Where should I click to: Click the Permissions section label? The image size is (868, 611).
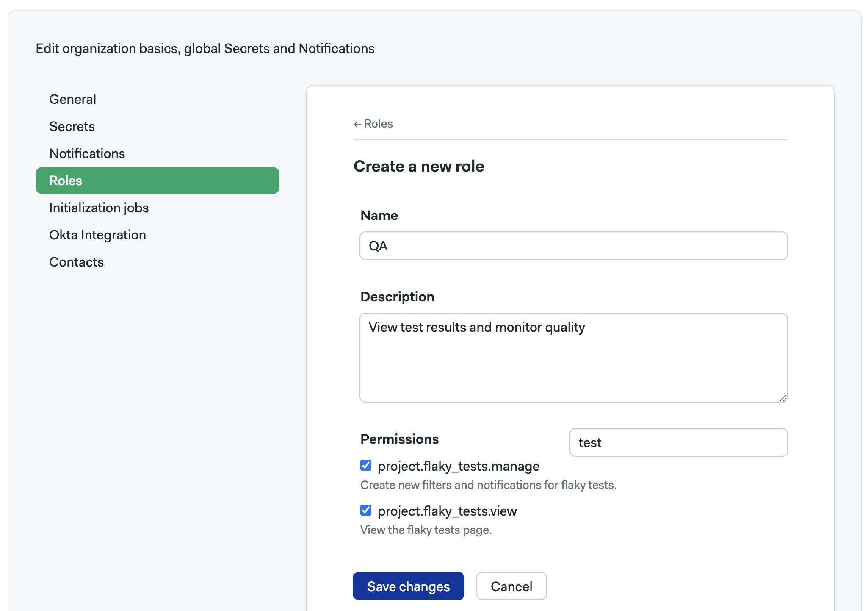click(x=399, y=439)
